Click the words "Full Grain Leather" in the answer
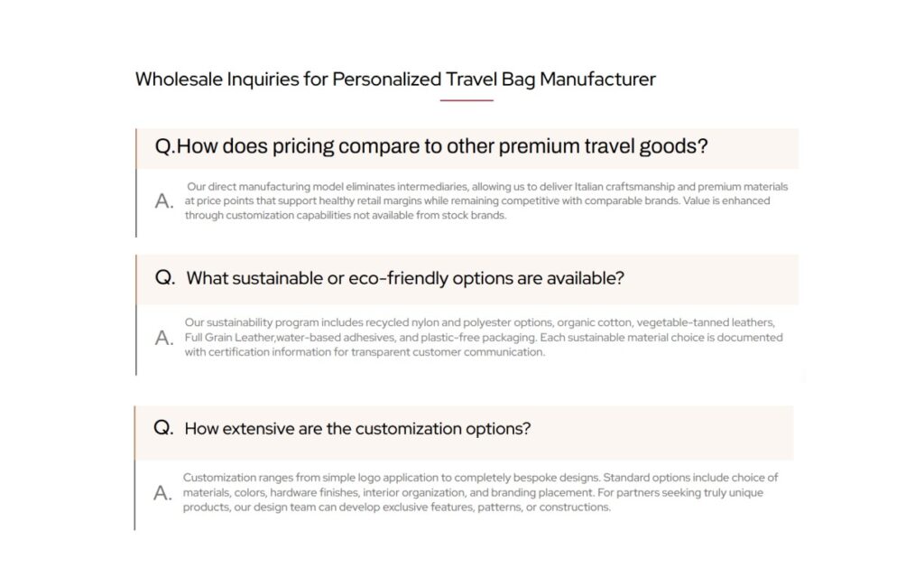Image resolution: width=924 pixels, height=568 pixels. [x=229, y=338]
